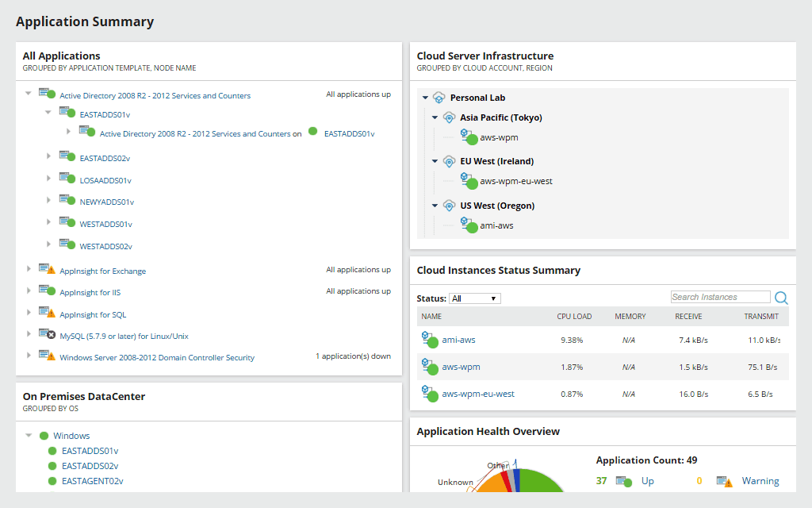
Task: Click the Warning application status icon
Action: (x=724, y=482)
